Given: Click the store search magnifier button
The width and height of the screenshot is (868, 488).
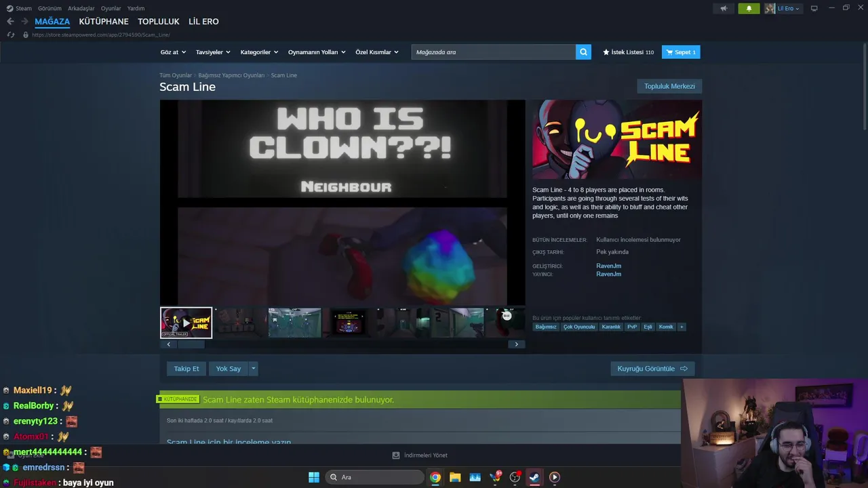Looking at the screenshot, I should click(583, 52).
